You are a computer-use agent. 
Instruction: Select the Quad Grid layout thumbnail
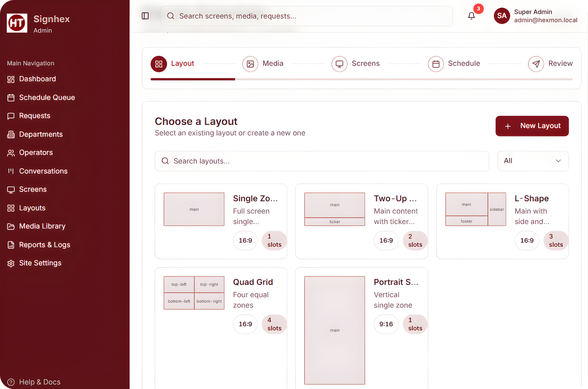click(x=194, y=293)
